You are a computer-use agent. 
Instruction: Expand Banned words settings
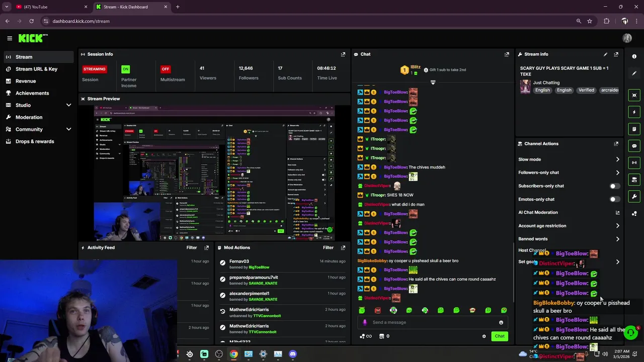617,239
